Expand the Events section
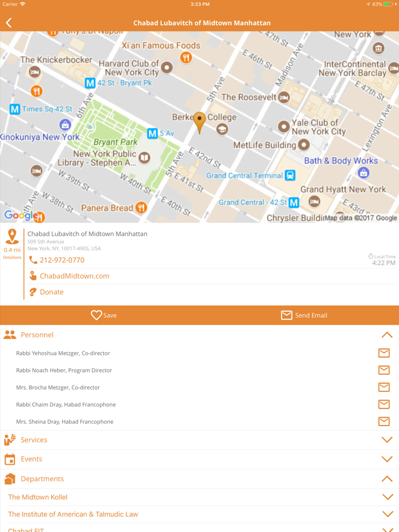Viewport: 399px width, 532px height. click(x=387, y=459)
